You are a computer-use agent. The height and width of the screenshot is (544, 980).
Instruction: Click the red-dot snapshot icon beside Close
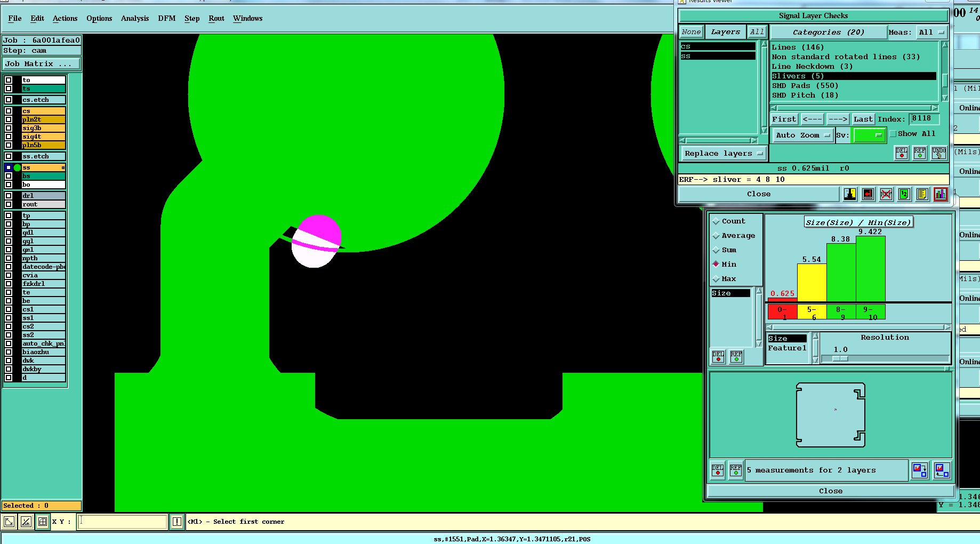[x=868, y=194]
